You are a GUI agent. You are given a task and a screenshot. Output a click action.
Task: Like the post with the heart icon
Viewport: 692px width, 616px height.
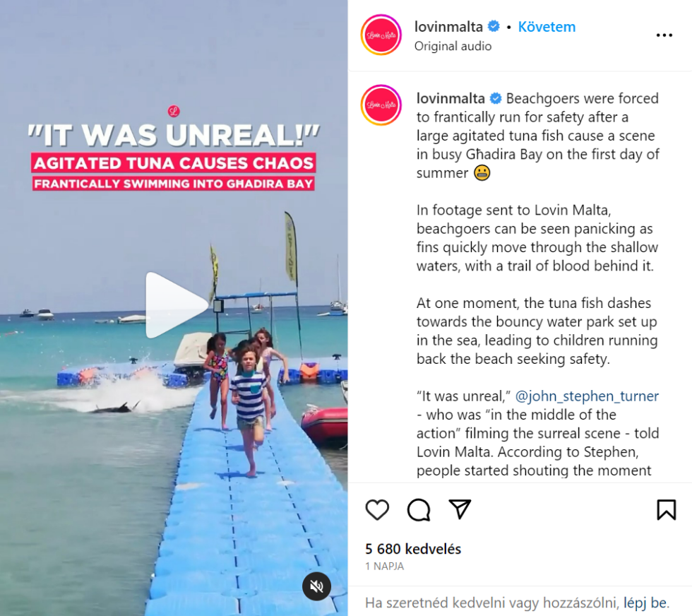point(377,509)
